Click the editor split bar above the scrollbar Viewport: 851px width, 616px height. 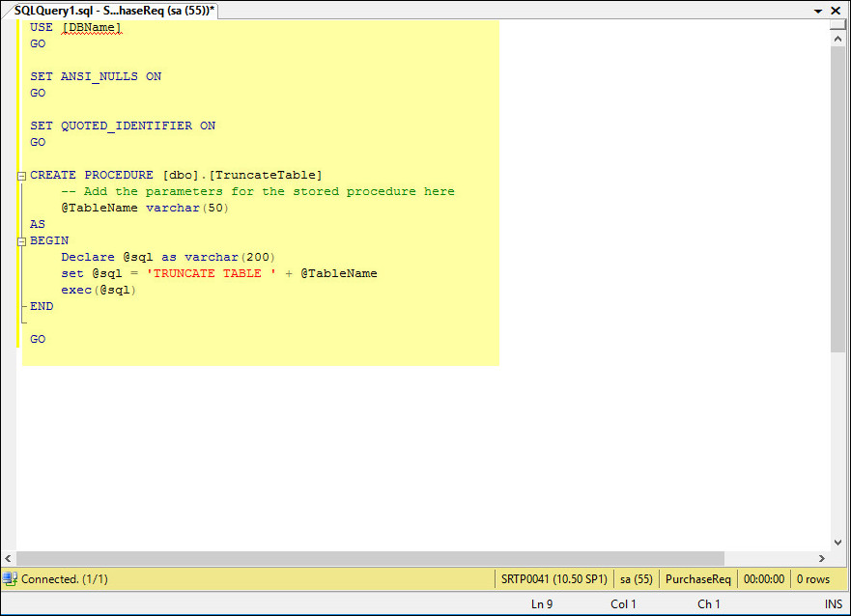(x=838, y=25)
